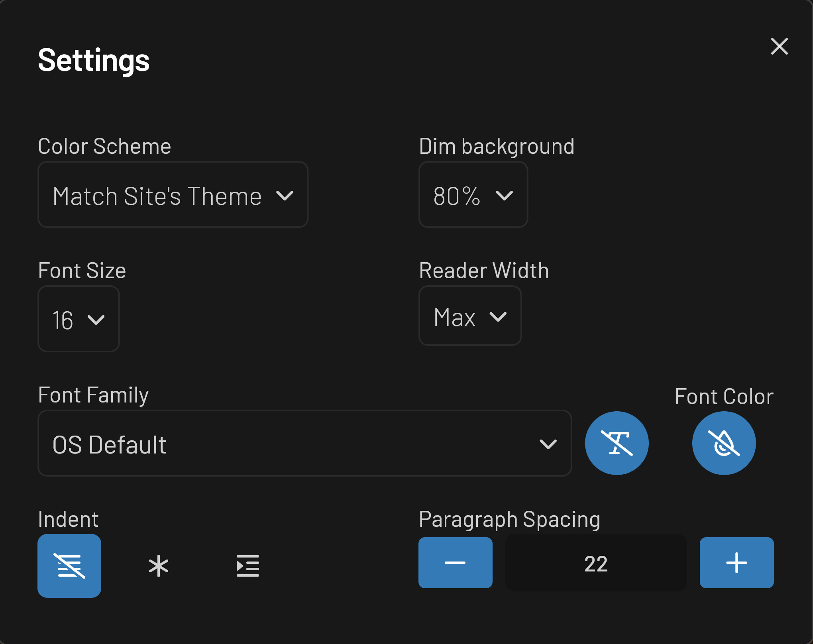Decrease paragraph spacing with minus button
Image resolution: width=813 pixels, height=644 pixels.
455,563
